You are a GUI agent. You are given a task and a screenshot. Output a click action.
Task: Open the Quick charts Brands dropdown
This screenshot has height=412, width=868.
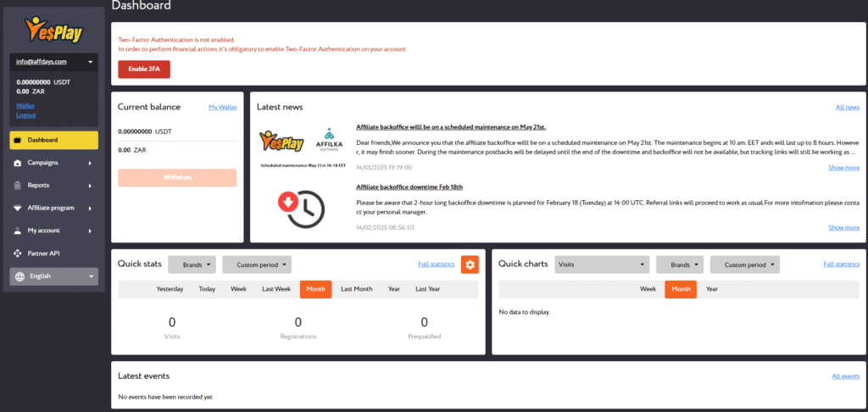pos(680,264)
